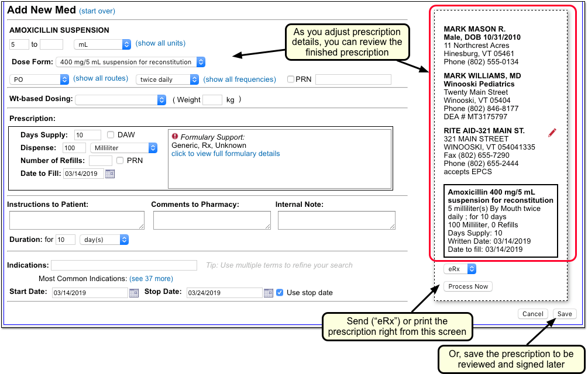Click the dose amount field containing 5

click(x=19, y=44)
